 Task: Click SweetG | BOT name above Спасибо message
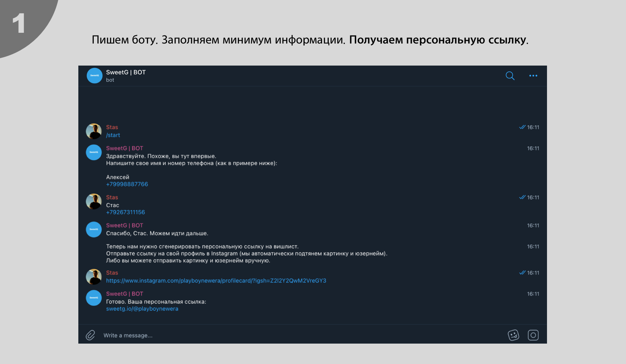tap(125, 225)
